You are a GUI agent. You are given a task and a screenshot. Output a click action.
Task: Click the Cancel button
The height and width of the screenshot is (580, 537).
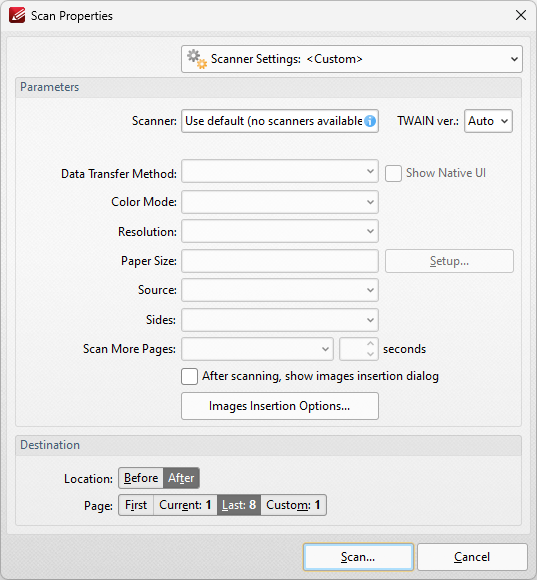tap(472, 557)
